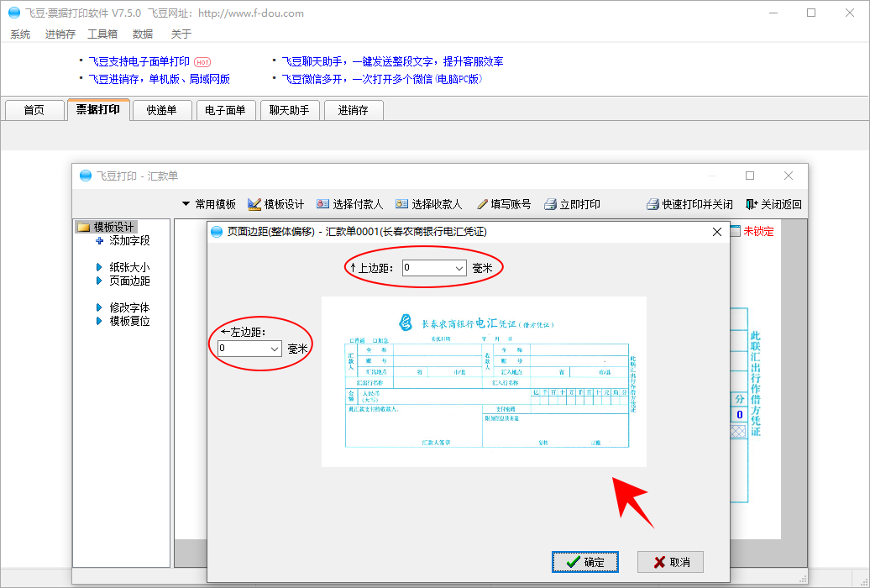Select 模板复位 in the template tree
This screenshot has height=588, width=870.
coord(129,320)
